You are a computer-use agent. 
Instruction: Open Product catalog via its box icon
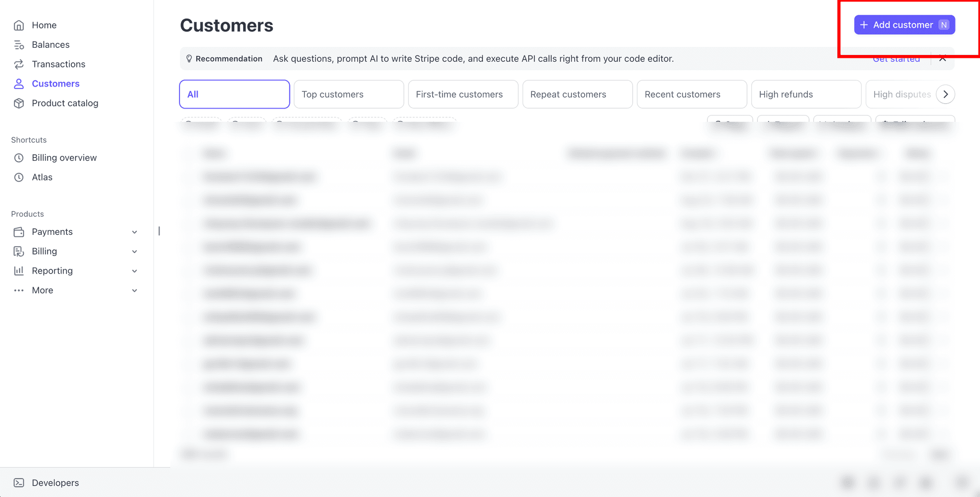(19, 103)
